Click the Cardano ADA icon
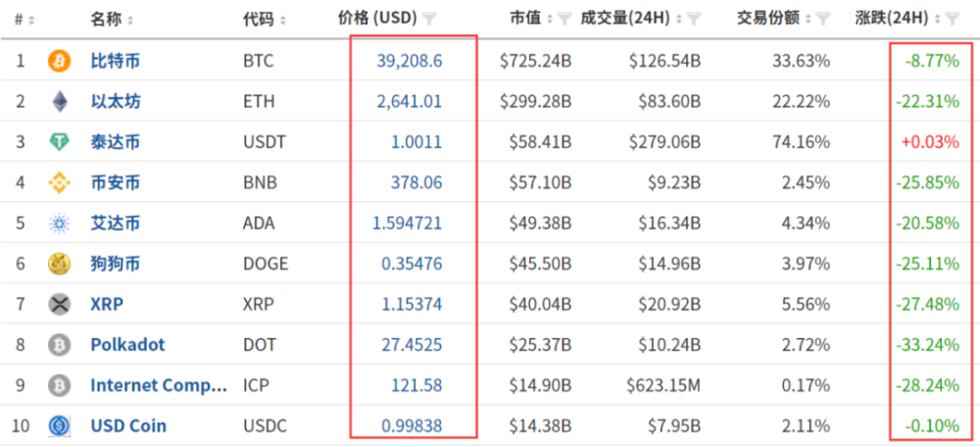Viewport: 980px width, 447px height. pyautogui.click(x=60, y=223)
